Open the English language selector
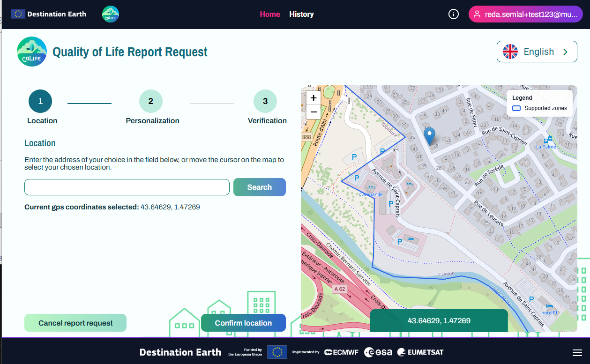This screenshot has height=364, width=590. [537, 52]
